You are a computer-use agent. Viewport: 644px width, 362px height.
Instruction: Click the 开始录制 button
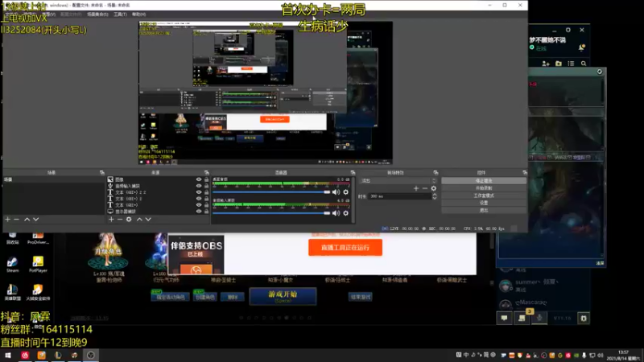tap(484, 188)
